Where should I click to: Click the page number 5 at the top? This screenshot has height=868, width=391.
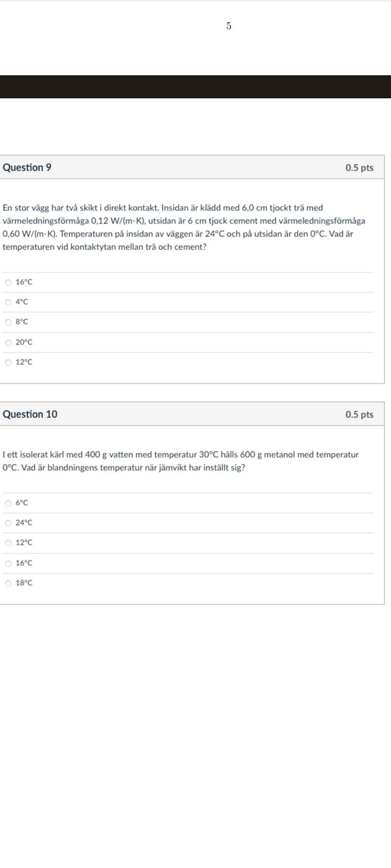click(229, 26)
